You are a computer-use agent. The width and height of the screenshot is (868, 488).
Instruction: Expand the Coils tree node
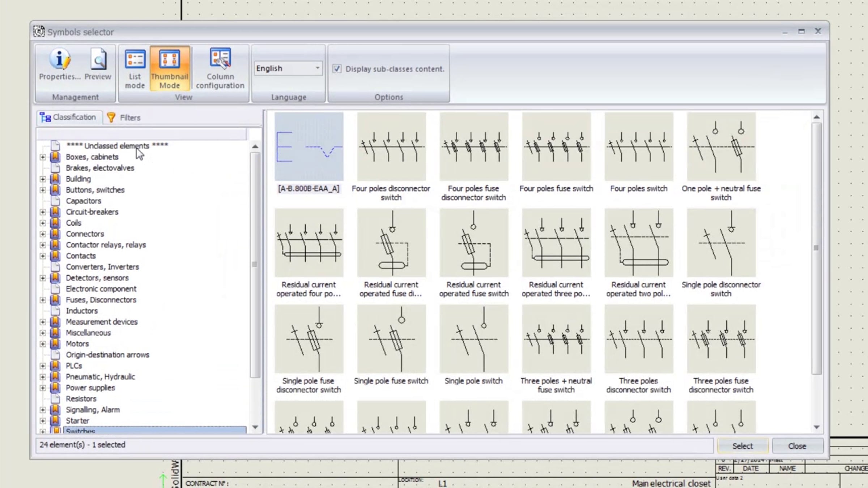coord(43,223)
